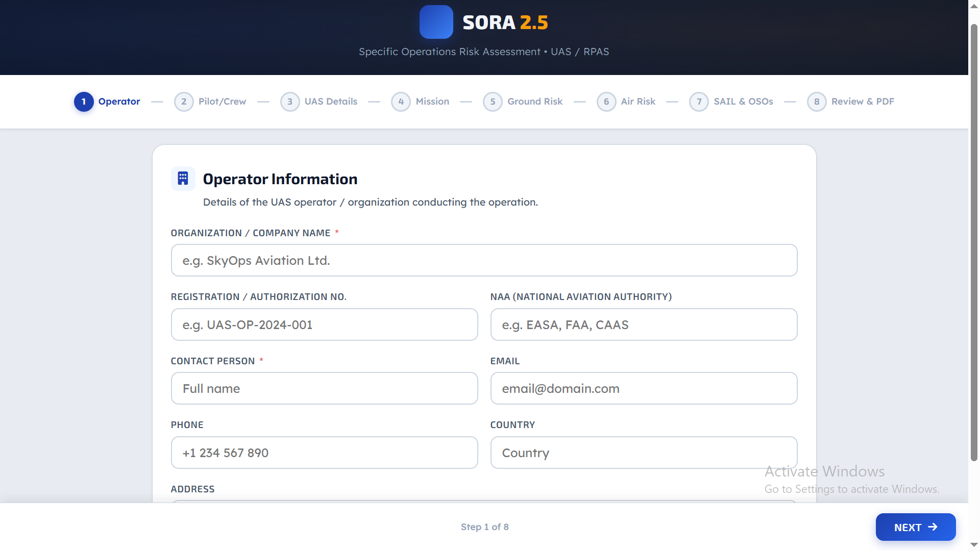
Task: Jump to step 5 Ground Risk
Action: [523, 102]
